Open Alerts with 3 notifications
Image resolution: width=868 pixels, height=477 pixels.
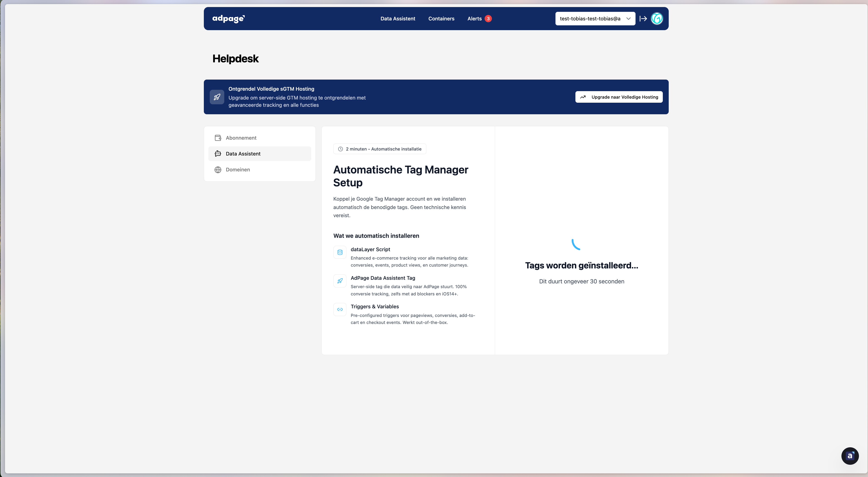474,19
